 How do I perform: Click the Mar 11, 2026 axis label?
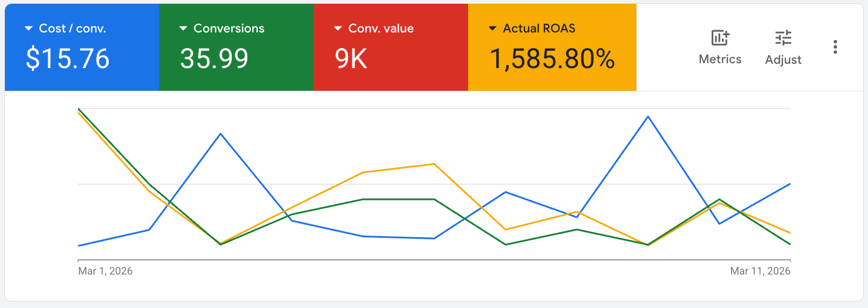coord(760,271)
